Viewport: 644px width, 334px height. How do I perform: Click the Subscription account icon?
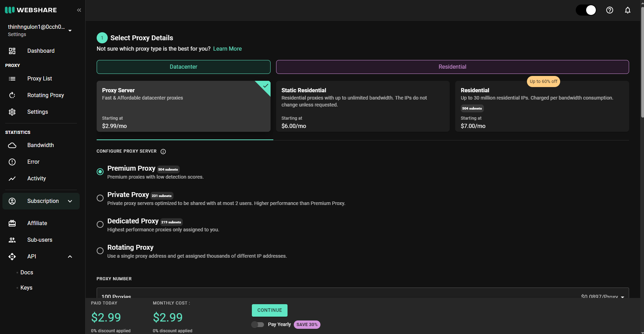(x=12, y=201)
